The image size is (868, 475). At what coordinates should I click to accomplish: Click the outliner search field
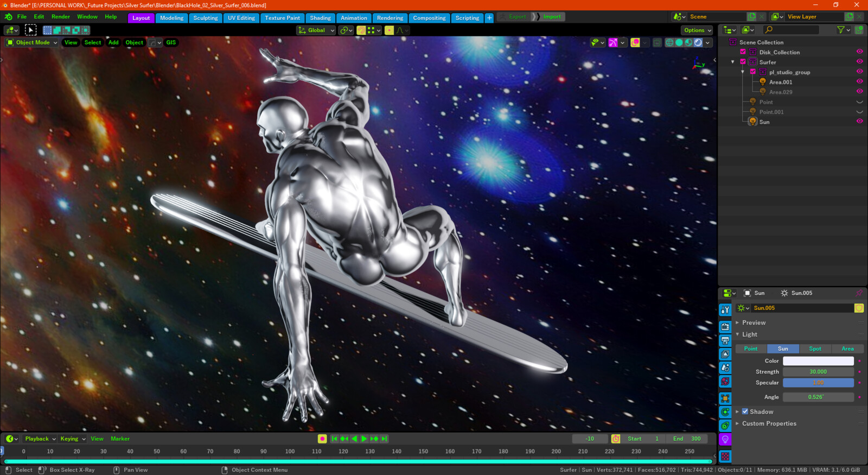click(x=790, y=30)
